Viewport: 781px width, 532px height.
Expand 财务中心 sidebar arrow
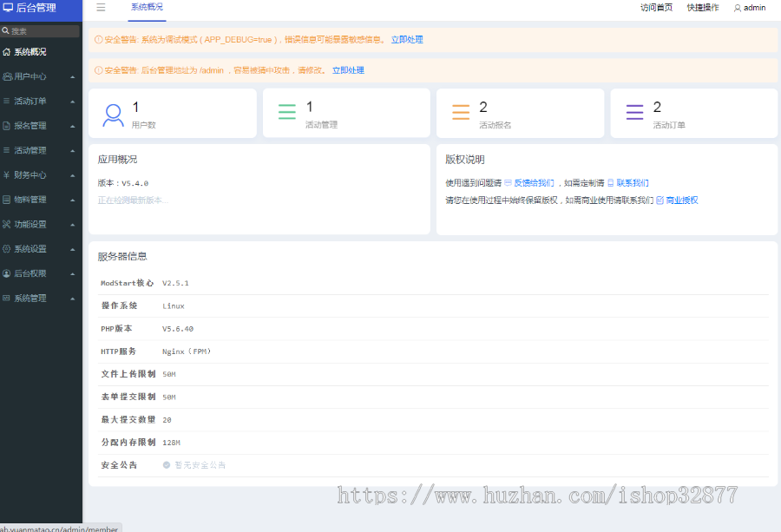[73, 175]
